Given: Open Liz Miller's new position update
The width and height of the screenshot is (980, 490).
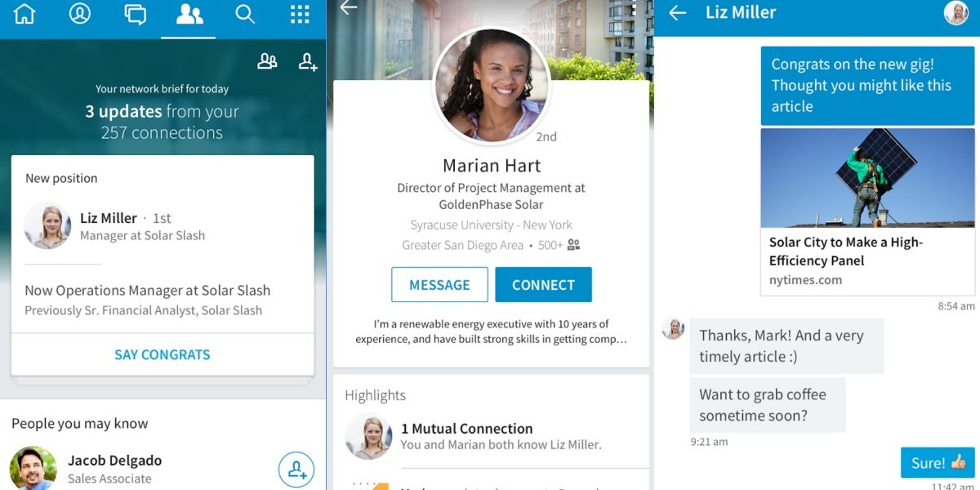Looking at the screenshot, I should (x=163, y=245).
